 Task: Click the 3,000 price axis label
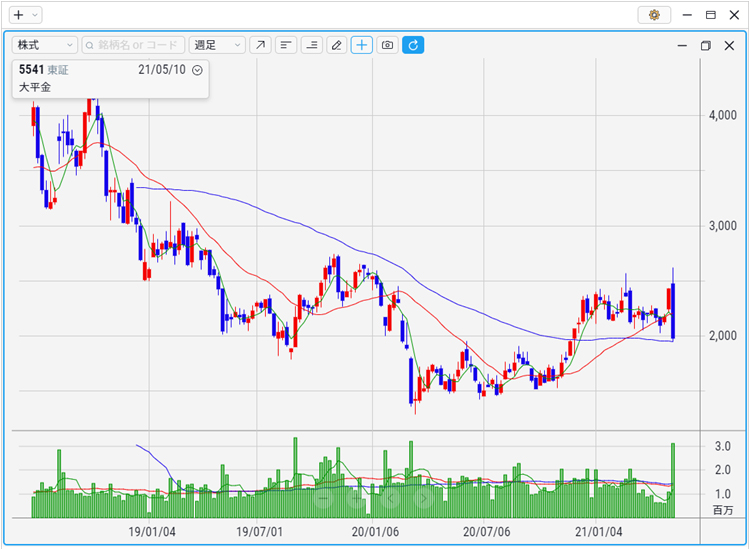723,226
